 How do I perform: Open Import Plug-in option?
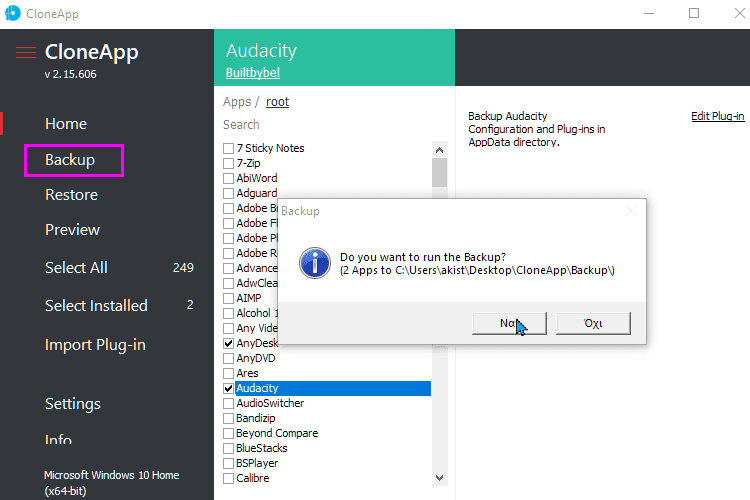coord(95,345)
